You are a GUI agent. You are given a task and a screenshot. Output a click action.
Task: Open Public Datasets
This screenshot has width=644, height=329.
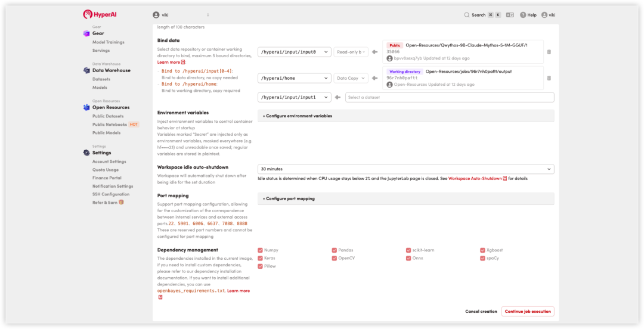click(x=108, y=116)
